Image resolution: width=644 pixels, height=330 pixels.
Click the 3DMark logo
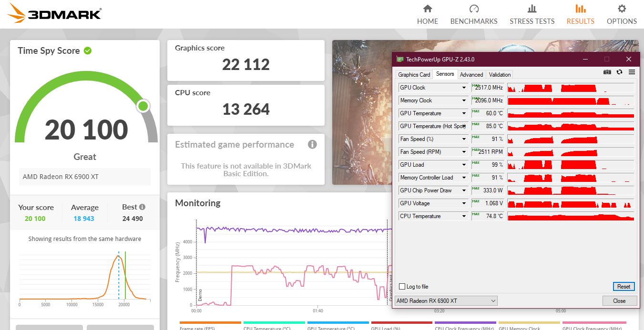click(x=55, y=13)
